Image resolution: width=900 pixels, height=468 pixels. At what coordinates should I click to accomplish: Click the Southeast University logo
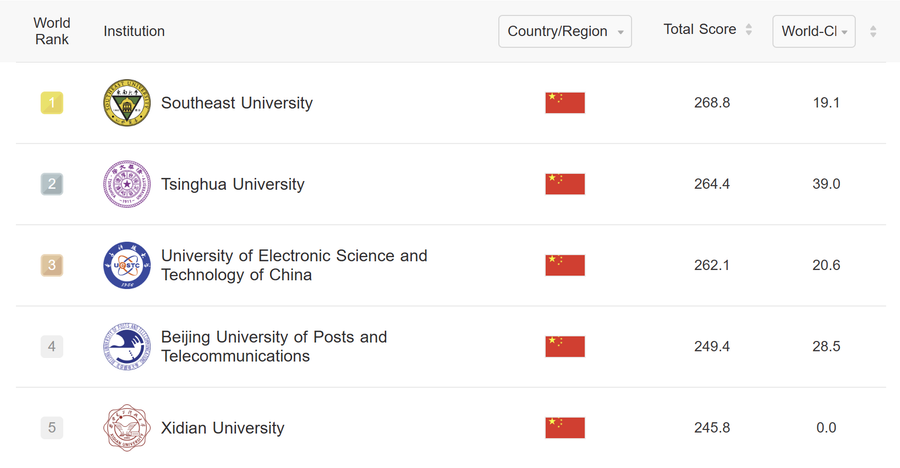coord(126,103)
